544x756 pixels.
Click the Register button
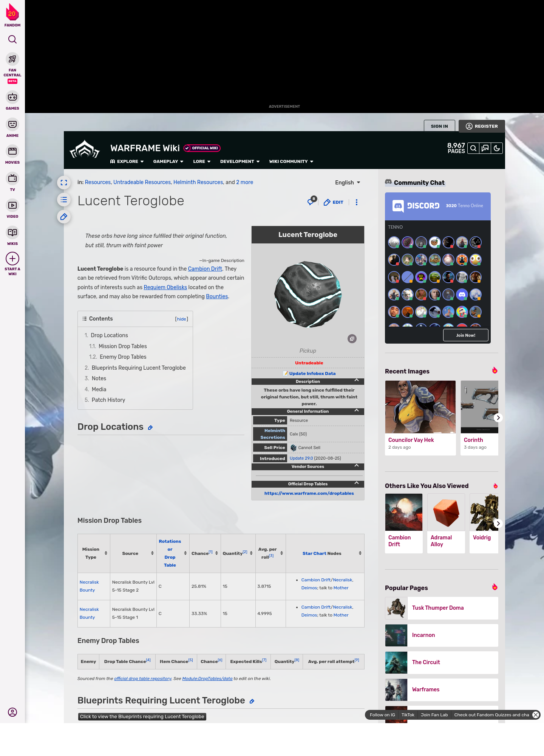[x=482, y=126]
